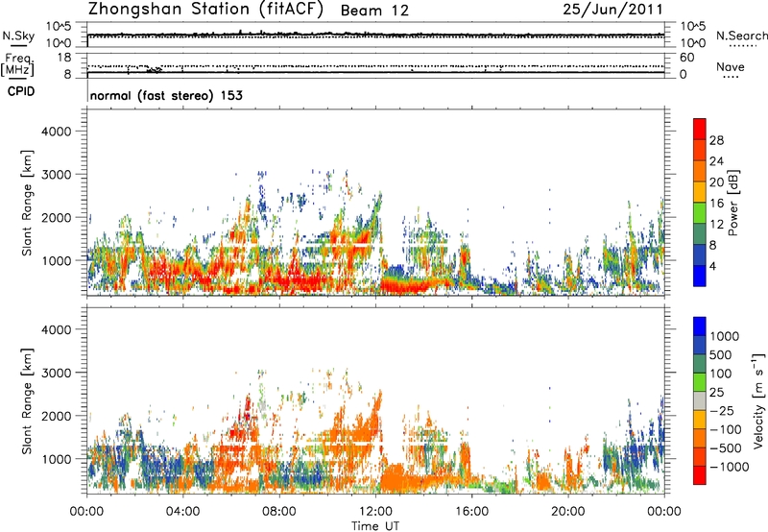The image size is (768, 532).
Task: Click the gray segment of velocity colorbar
Action: (700, 401)
